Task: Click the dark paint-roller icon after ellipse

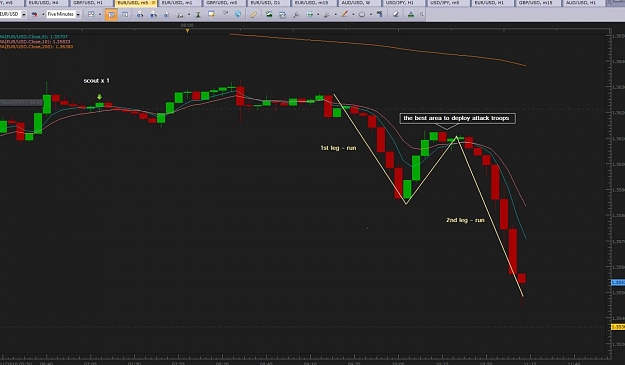Action: [379, 14]
